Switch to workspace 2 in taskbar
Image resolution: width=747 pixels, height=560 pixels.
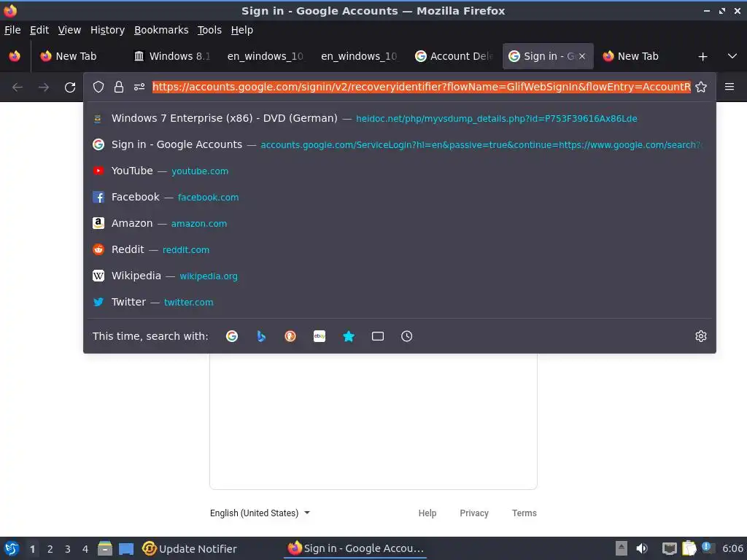tap(50, 549)
